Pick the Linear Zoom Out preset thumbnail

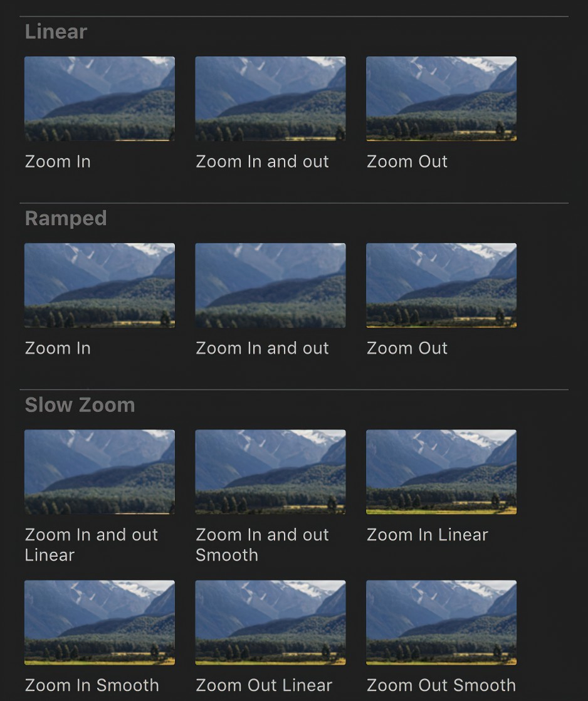click(441, 98)
